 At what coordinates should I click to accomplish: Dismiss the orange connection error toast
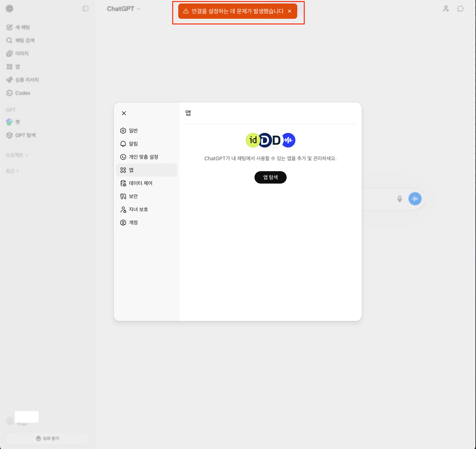point(289,11)
